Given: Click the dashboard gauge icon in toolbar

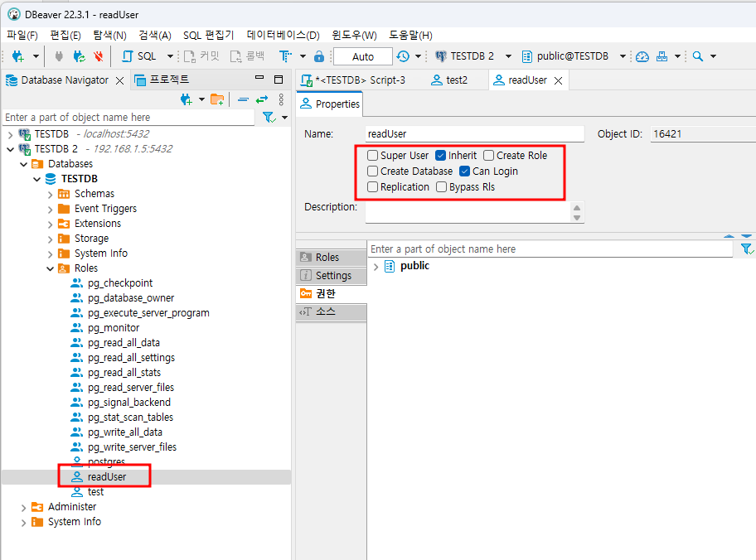Looking at the screenshot, I should point(642,56).
